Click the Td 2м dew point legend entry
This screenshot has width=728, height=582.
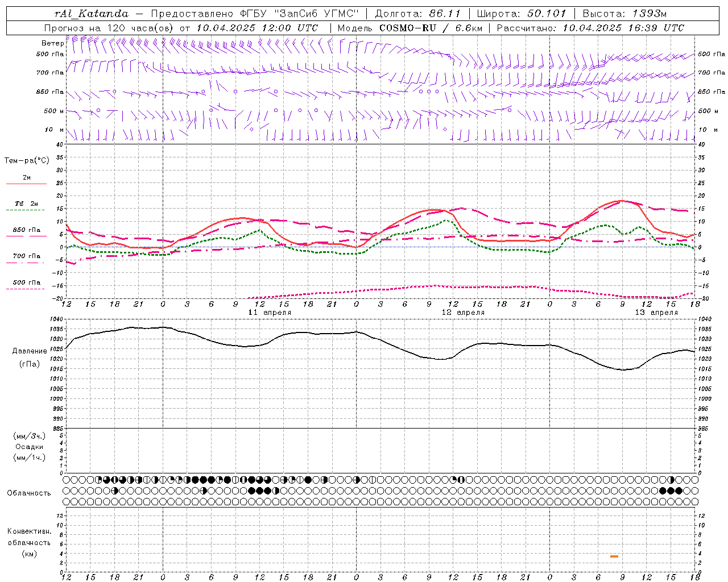point(27,203)
